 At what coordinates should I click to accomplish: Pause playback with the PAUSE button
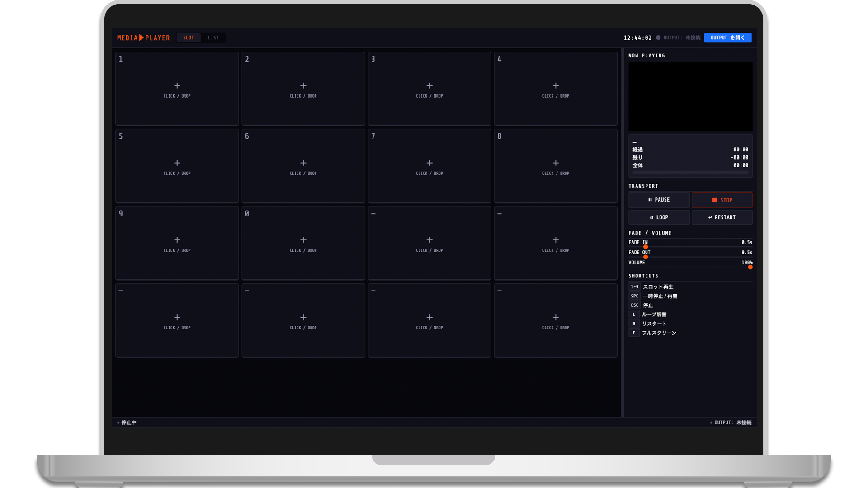click(x=659, y=200)
